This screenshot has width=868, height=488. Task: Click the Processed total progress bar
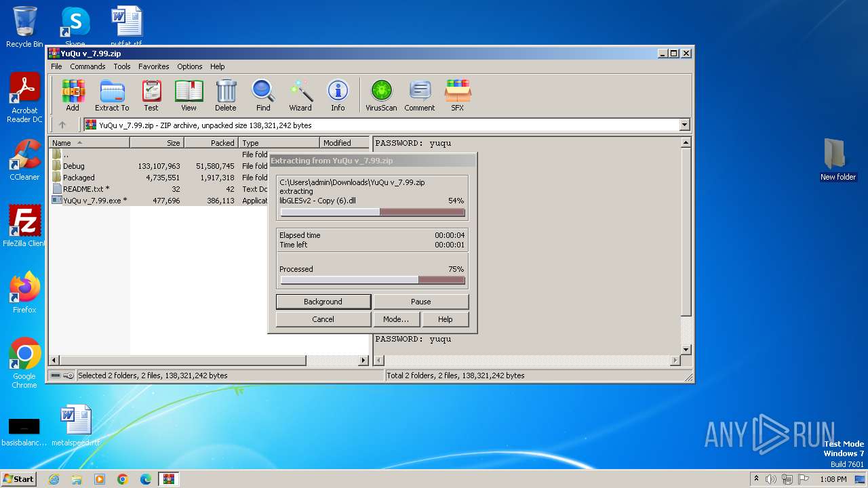(x=373, y=280)
